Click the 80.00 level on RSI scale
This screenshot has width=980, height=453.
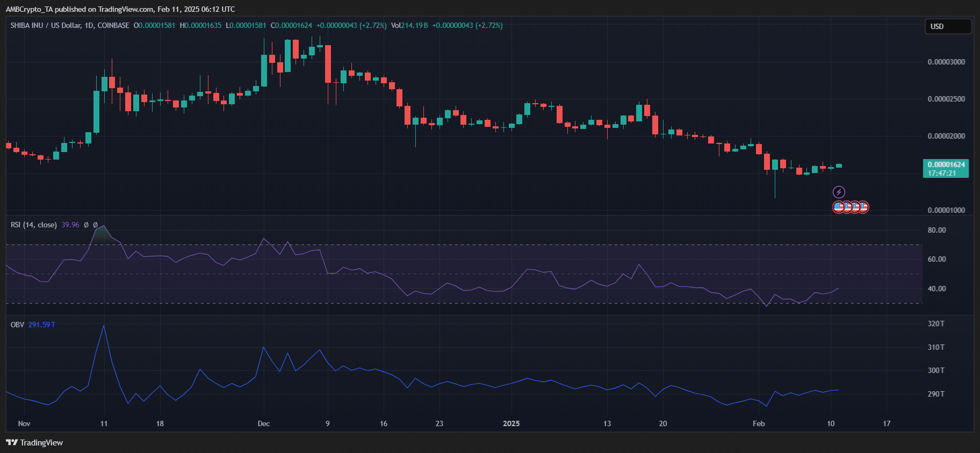(x=936, y=230)
